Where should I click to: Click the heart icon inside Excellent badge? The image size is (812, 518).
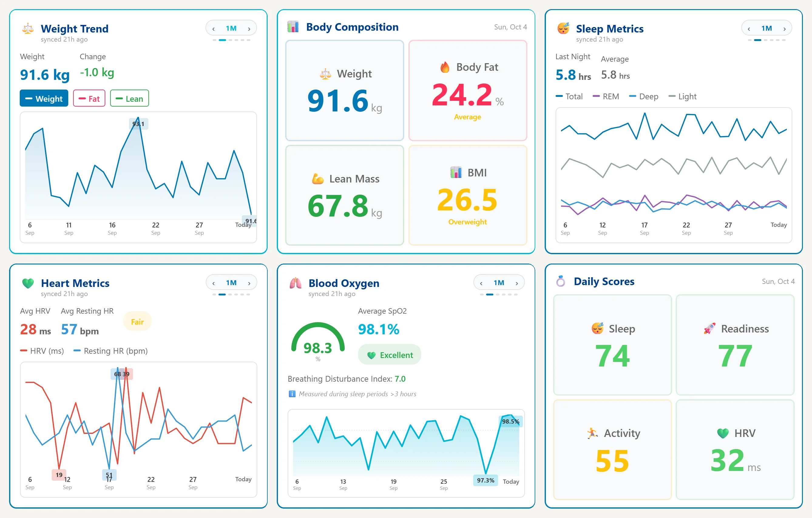pyautogui.click(x=371, y=355)
